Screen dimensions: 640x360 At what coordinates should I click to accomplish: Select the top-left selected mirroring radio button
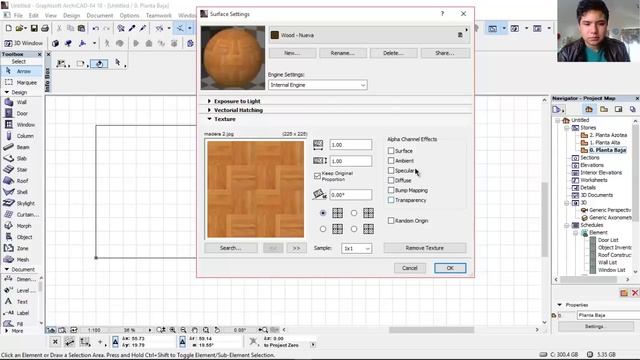323,213
